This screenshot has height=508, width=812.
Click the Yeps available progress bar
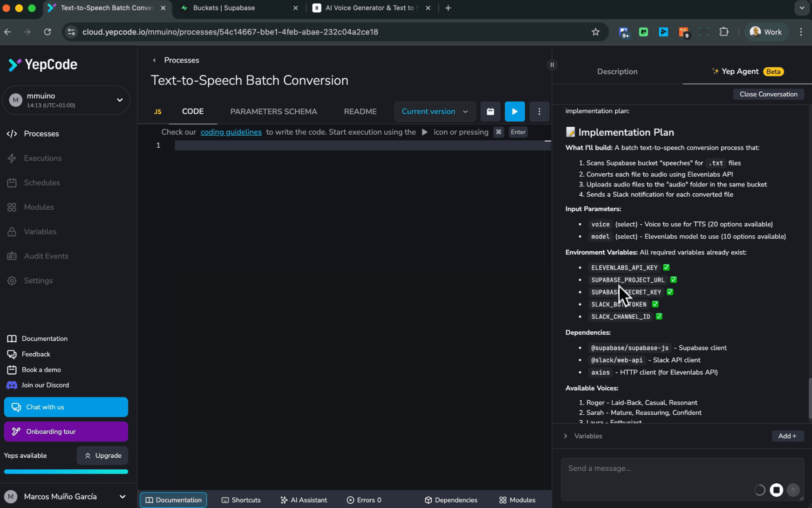coord(66,471)
